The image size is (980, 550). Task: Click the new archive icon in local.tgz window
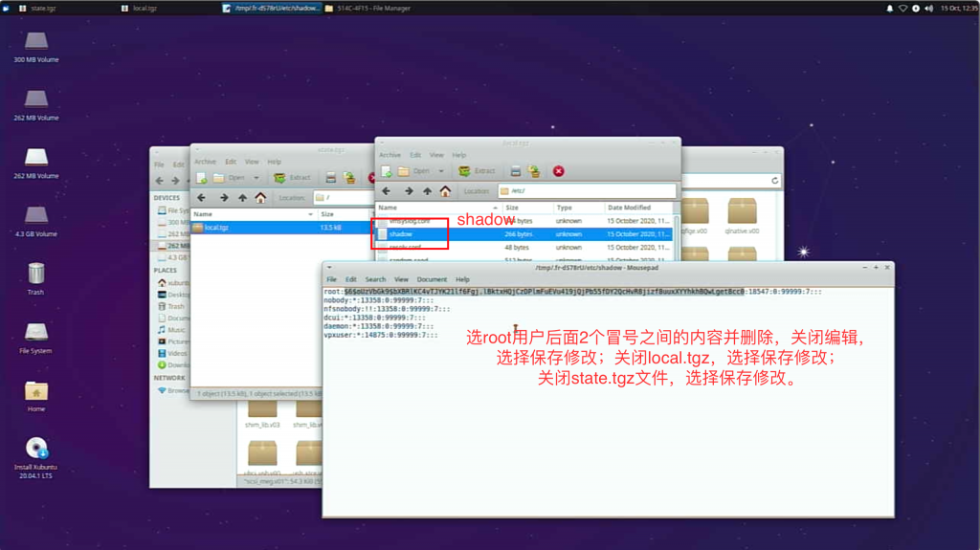pyautogui.click(x=387, y=171)
